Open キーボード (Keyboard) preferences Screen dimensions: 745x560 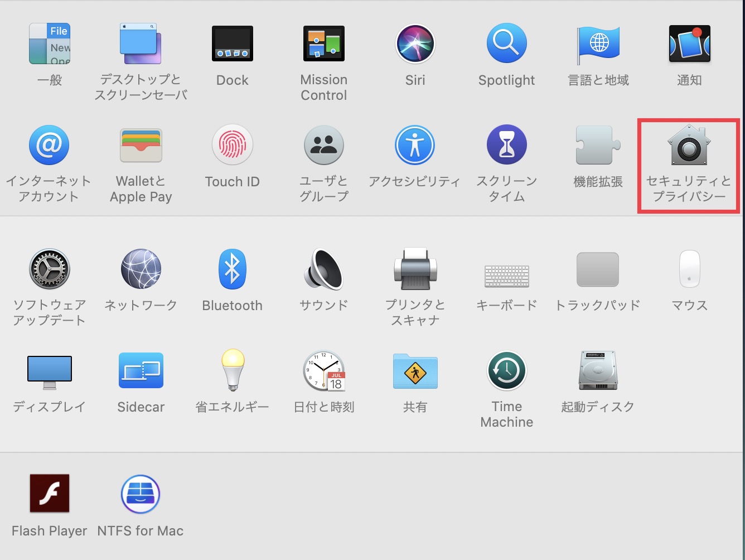tap(507, 276)
